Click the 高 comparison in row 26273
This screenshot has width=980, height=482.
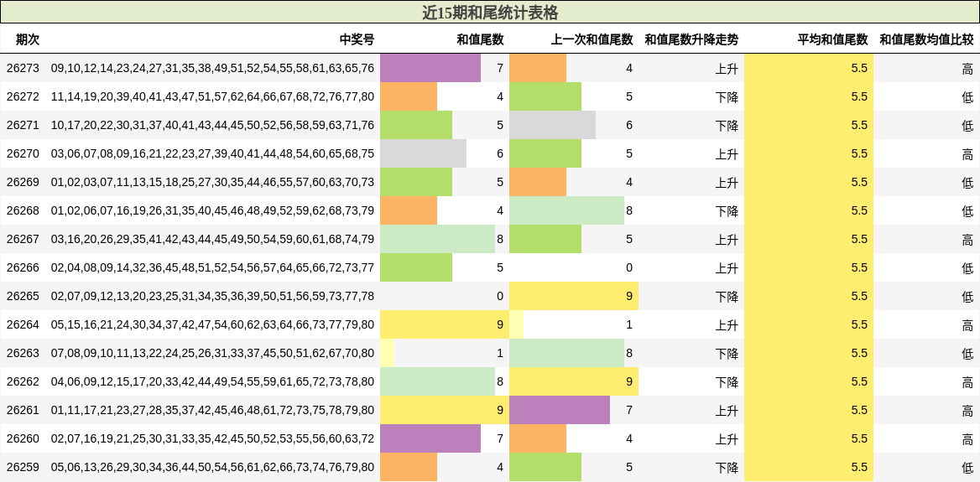click(967, 69)
